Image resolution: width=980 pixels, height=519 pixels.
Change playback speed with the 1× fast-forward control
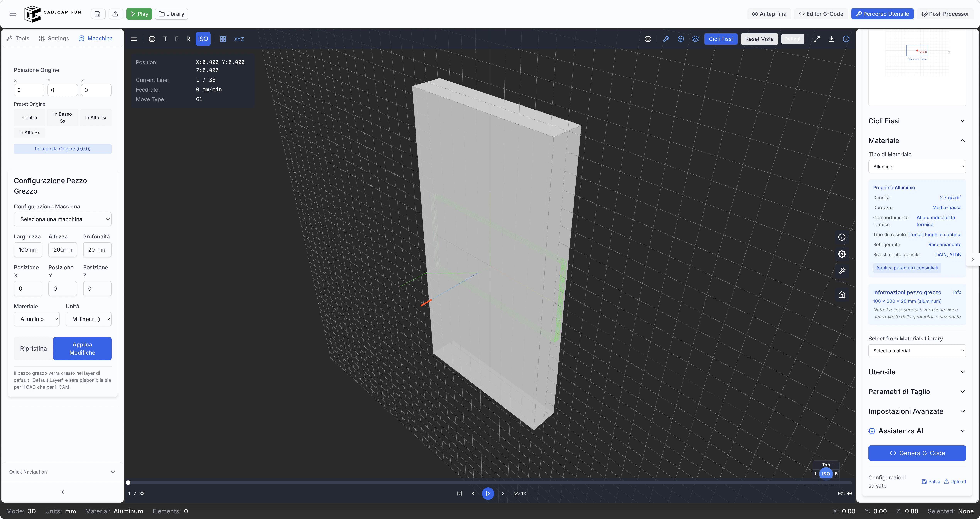point(519,494)
